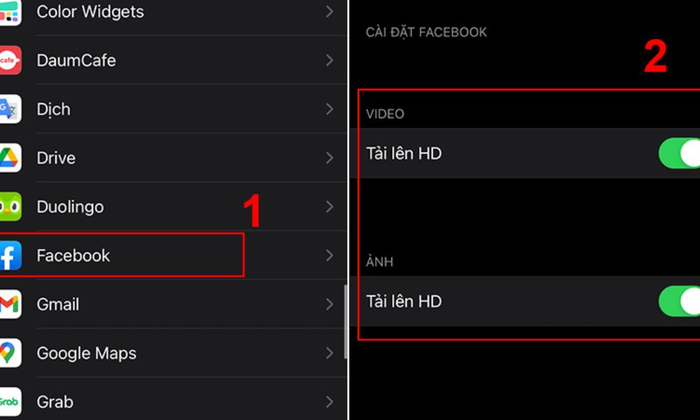This screenshot has height=420, width=700.
Task: Open the Google Maps settings entry
Action: (173, 353)
